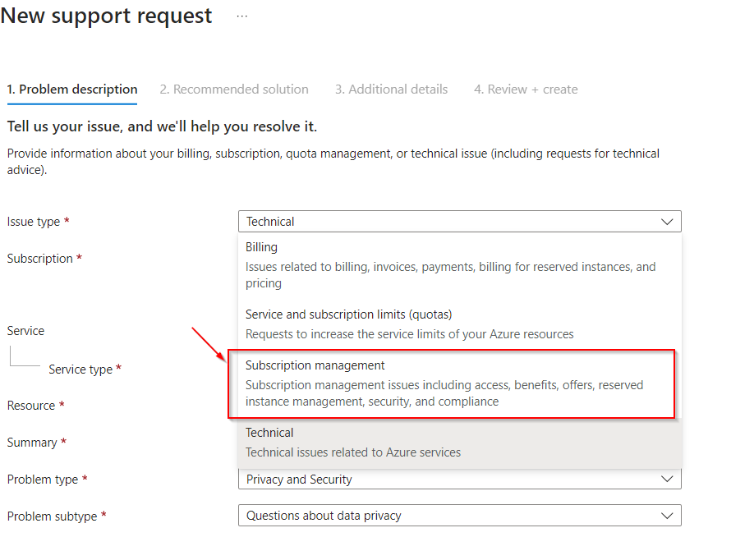Image resolution: width=754 pixels, height=560 pixels.
Task: Select the Problem description tab
Action: (71, 89)
